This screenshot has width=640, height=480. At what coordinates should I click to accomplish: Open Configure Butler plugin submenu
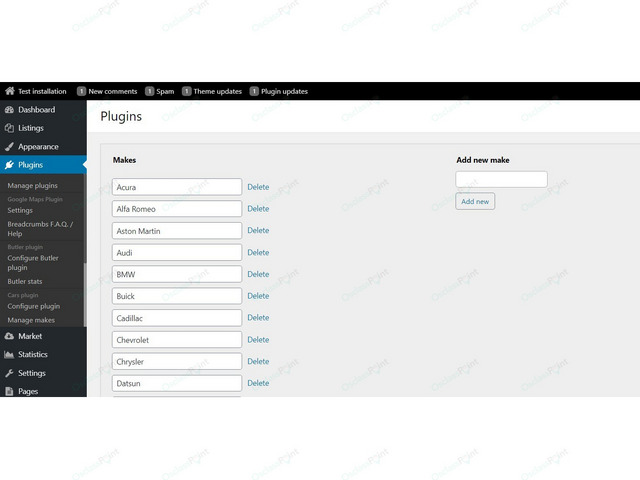33,263
